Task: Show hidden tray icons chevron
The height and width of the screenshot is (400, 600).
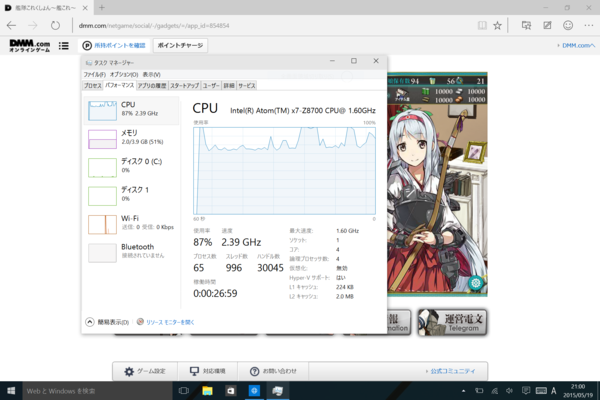Action: pos(463,391)
